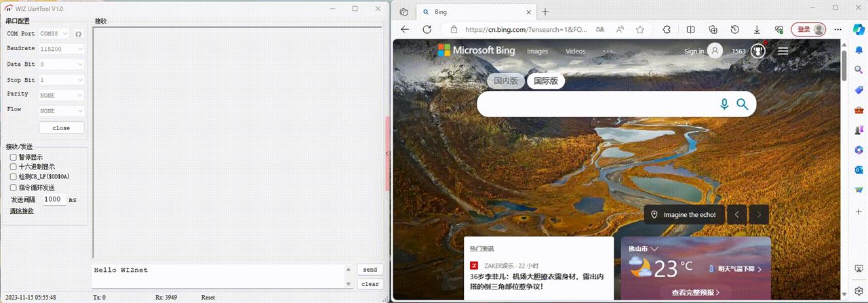Viewport: 868px width, 303px height.
Task: Open Bing Images menu item
Action: pos(538,52)
